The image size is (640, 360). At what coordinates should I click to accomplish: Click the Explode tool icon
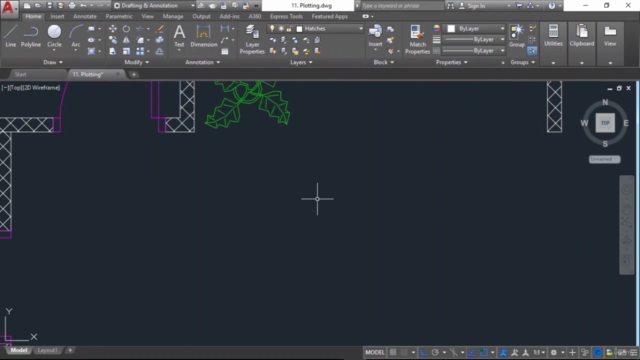point(160,40)
